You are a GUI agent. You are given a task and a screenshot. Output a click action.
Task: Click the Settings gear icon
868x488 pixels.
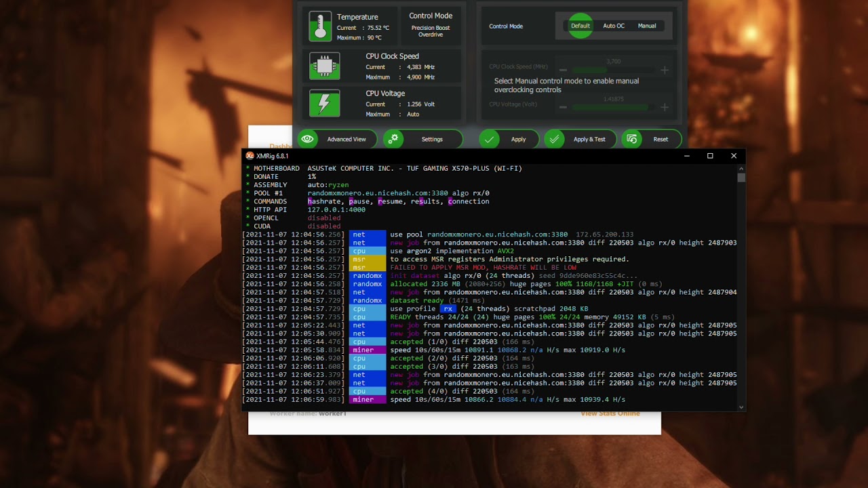[x=393, y=139]
